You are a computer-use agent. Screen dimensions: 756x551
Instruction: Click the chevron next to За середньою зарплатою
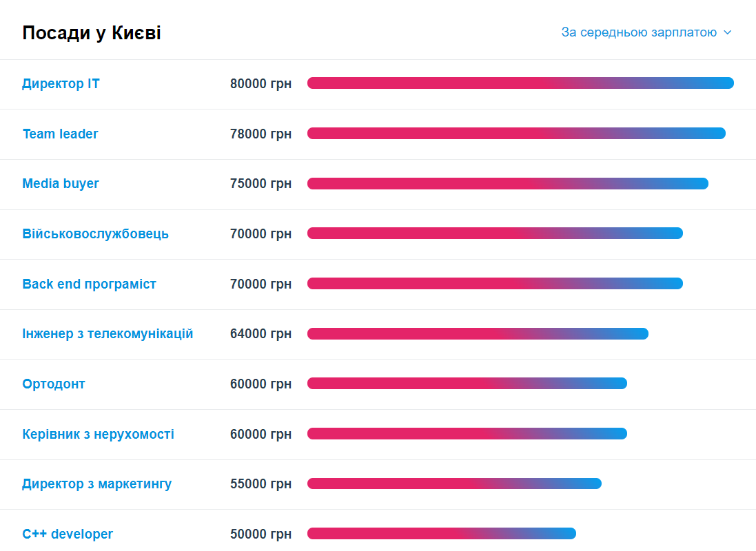click(x=728, y=32)
